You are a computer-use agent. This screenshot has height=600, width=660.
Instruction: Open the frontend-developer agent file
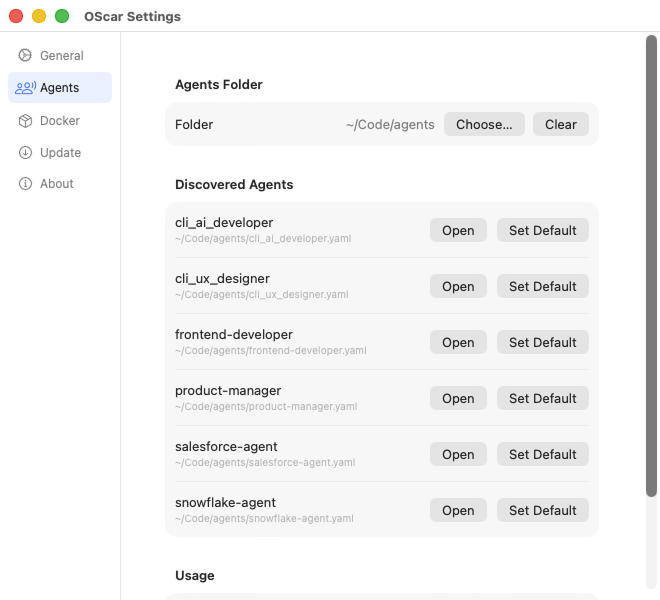tap(458, 342)
